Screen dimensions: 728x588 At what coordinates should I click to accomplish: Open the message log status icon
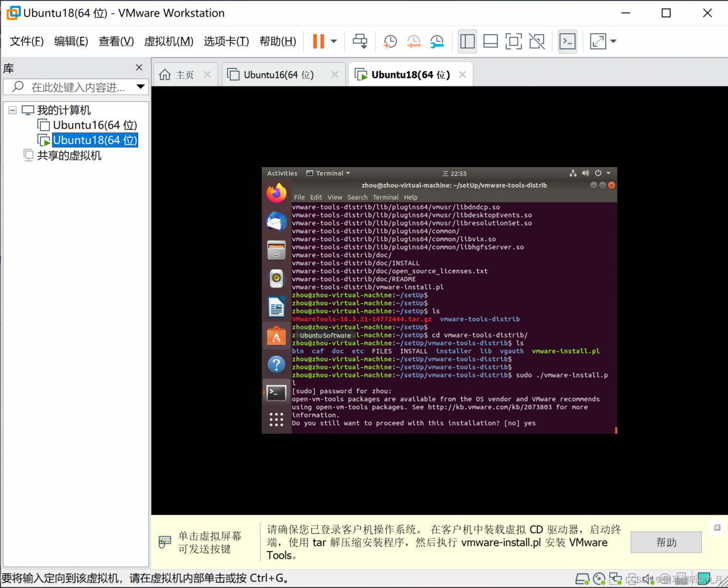(704, 579)
